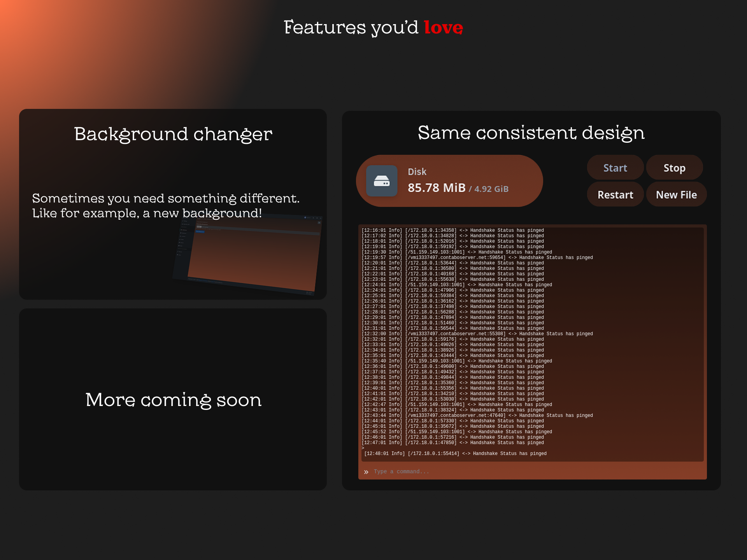Viewport: 747px width, 560px height.
Task: Click the Start server button
Action: pos(615,168)
